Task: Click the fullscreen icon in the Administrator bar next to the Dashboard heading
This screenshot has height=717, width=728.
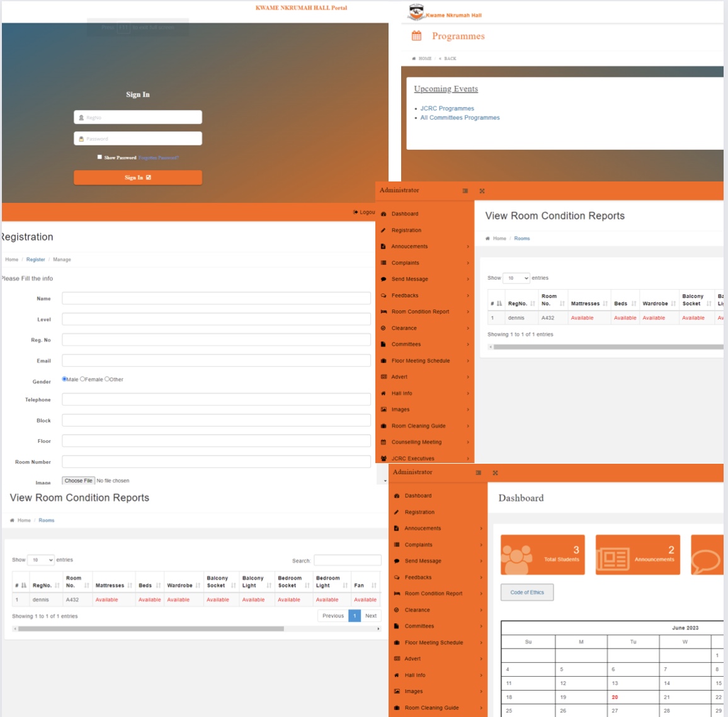Action: pos(496,473)
